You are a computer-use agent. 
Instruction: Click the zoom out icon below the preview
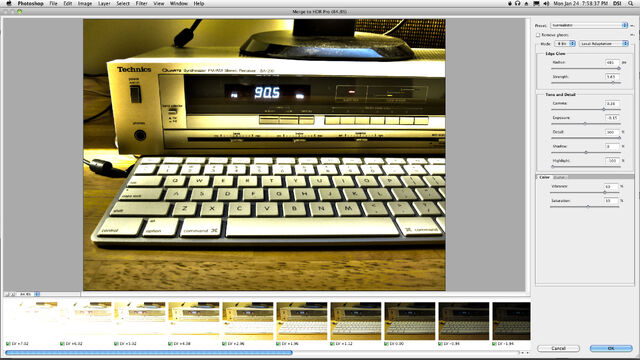click(x=7, y=294)
